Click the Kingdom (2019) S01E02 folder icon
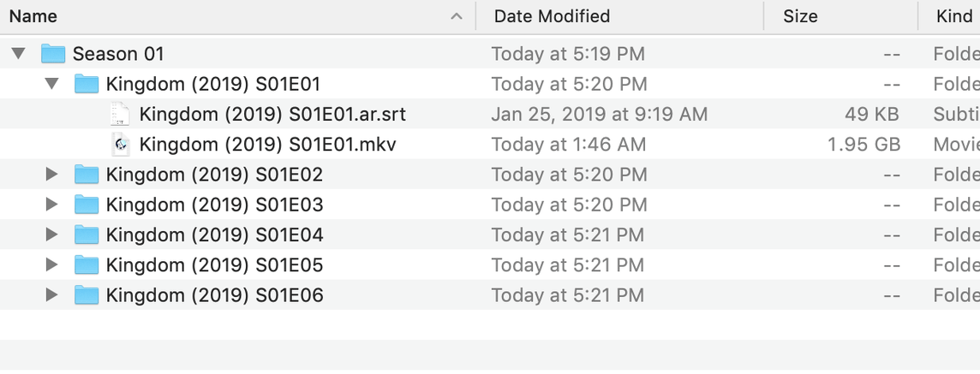This screenshot has width=980, height=374. [x=87, y=175]
